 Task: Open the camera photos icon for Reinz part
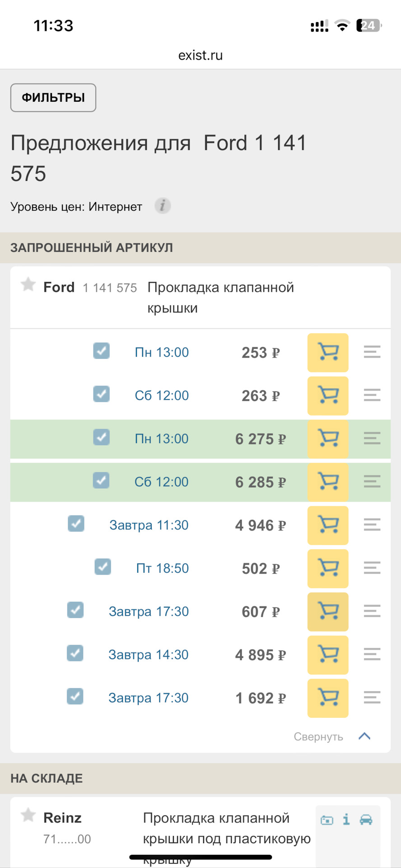pyautogui.click(x=326, y=818)
